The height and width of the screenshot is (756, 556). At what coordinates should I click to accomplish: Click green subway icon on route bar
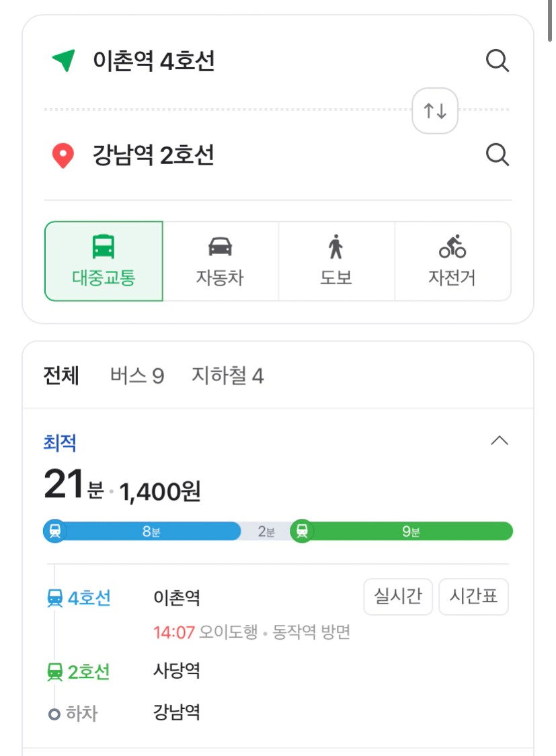point(302,531)
